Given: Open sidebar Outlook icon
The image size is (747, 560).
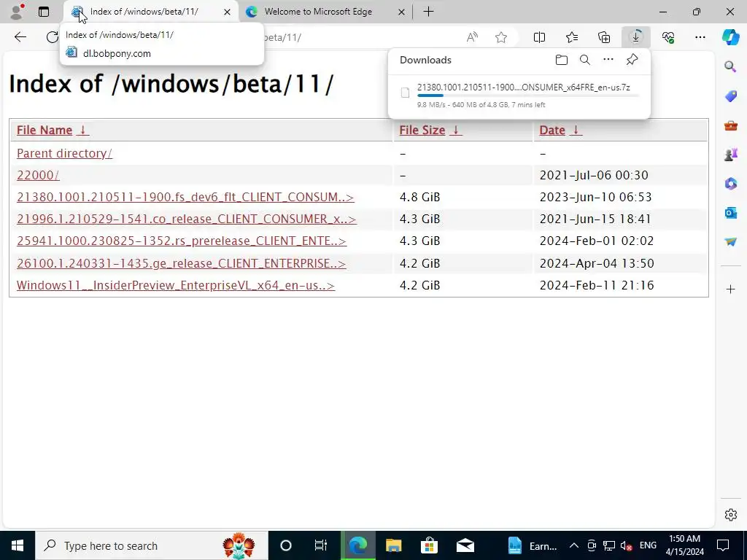Looking at the screenshot, I should point(730,212).
